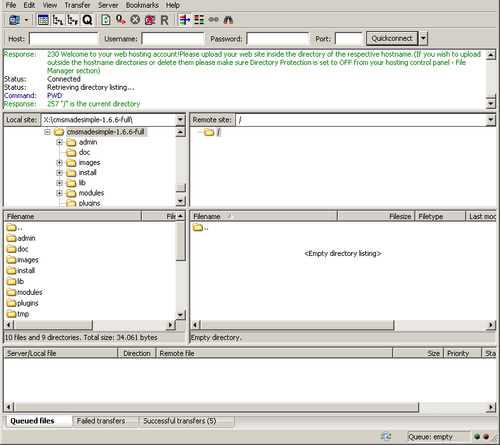Click the Password input field
The height and width of the screenshot is (445, 500).
(x=278, y=39)
